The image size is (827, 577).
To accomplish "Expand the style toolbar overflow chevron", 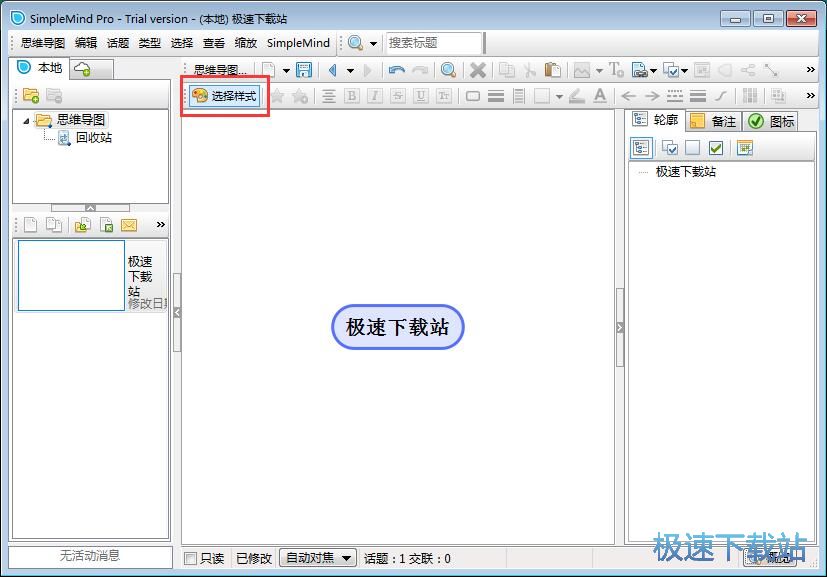I will tap(811, 95).
